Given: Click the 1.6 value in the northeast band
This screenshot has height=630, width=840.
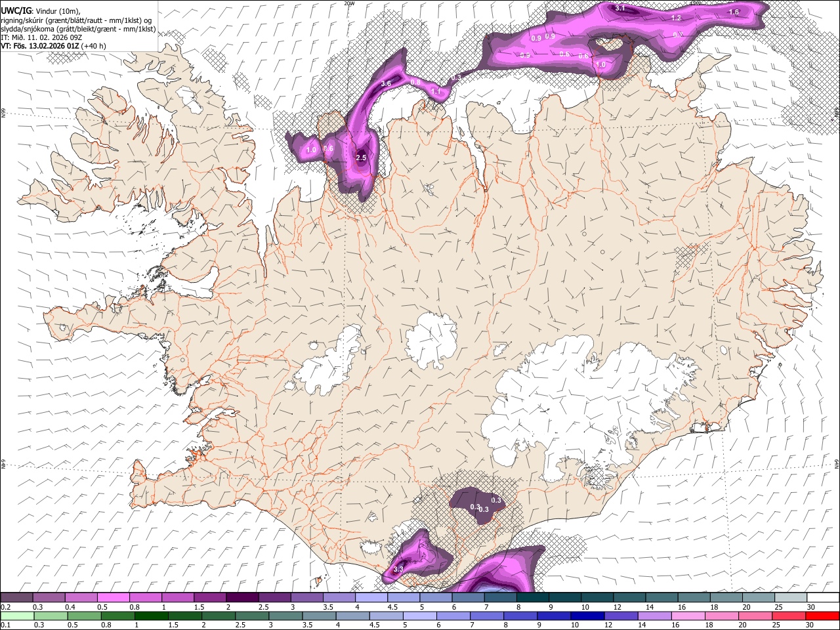Looking at the screenshot, I should click(x=734, y=12).
